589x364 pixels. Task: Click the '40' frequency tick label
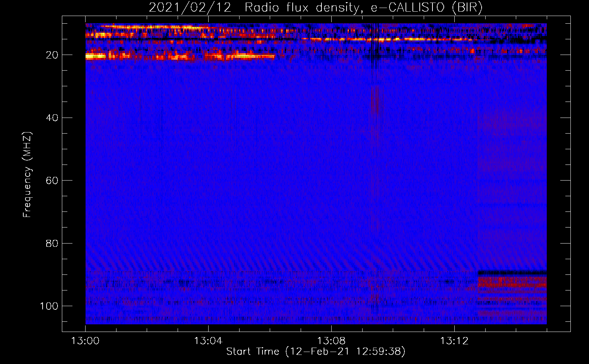[x=52, y=118]
